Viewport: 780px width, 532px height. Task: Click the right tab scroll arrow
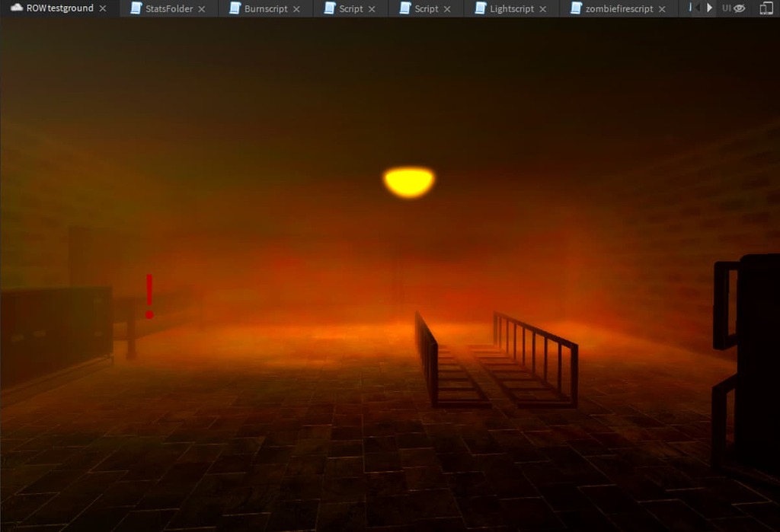click(708, 8)
